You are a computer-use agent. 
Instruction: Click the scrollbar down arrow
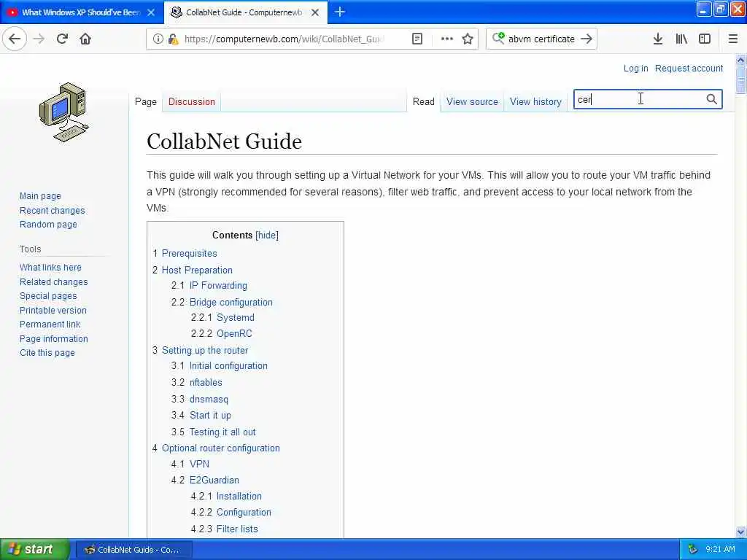pyautogui.click(x=740, y=532)
